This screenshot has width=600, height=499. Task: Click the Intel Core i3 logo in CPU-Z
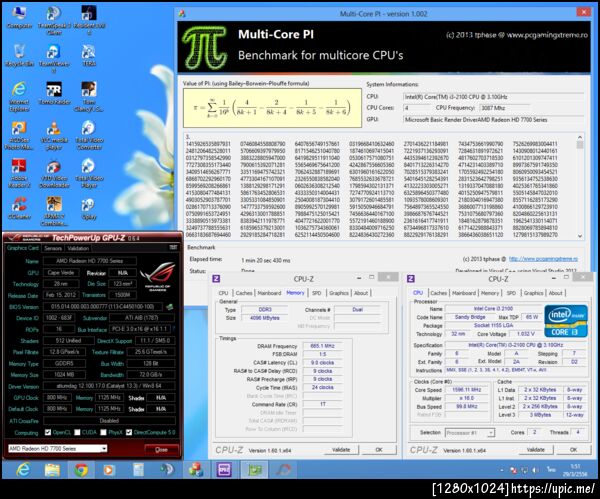coord(566,321)
